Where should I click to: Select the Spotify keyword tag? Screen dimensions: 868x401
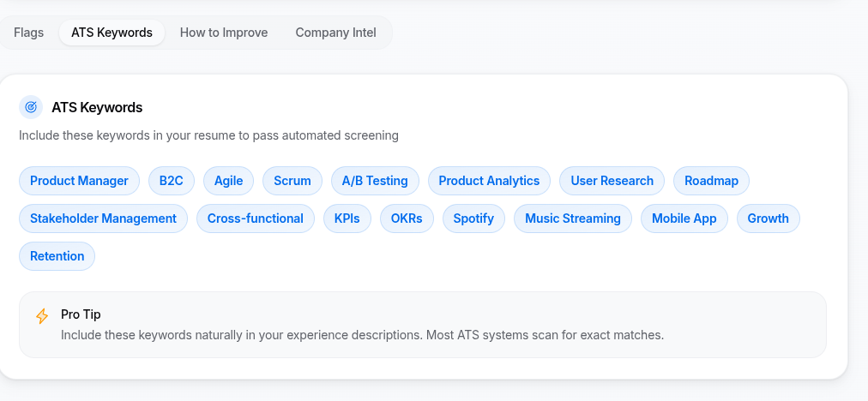[473, 218]
